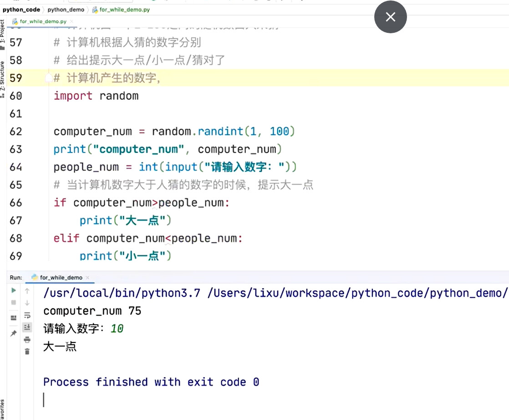Click 'randint' on line 62
The height and width of the screenshot is (420, 509).
click(220, 132)
